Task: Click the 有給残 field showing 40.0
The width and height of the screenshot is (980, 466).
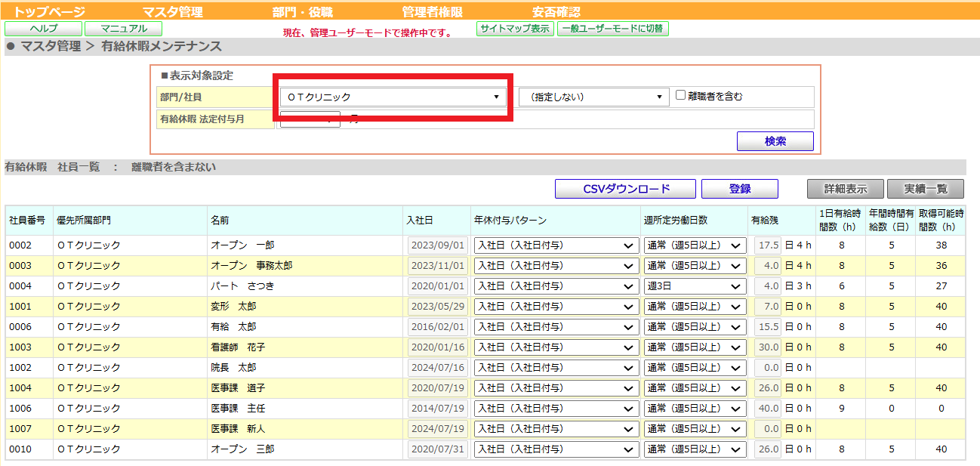Action: 768,409
